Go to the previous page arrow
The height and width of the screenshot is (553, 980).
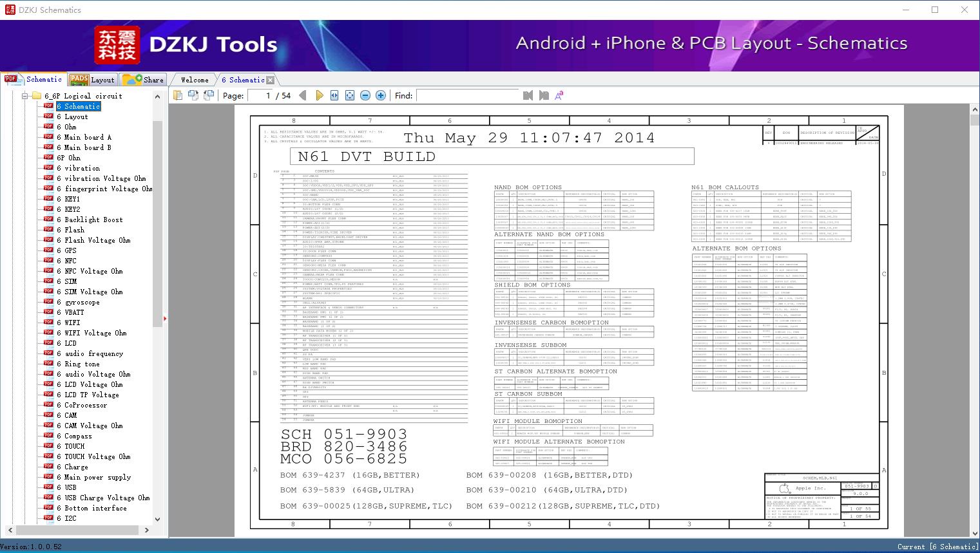303,95
